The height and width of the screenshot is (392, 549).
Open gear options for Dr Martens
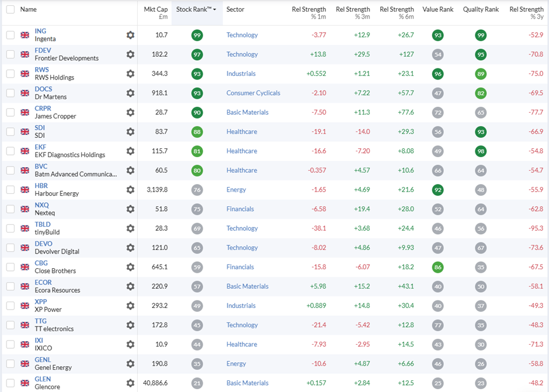tap(130, 93)
